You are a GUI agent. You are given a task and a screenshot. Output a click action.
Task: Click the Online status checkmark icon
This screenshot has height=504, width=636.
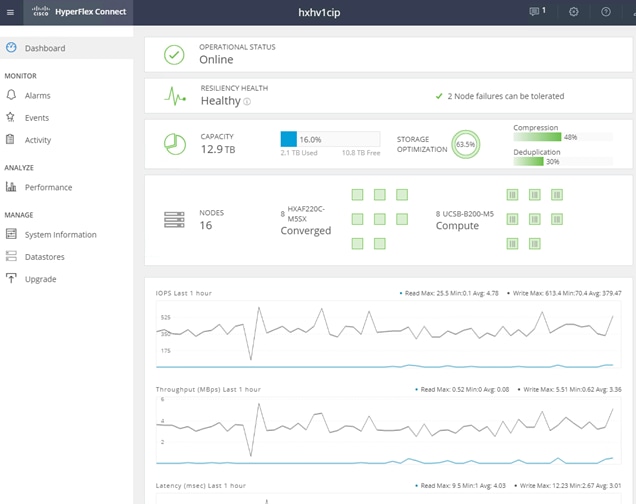point(174,55)
